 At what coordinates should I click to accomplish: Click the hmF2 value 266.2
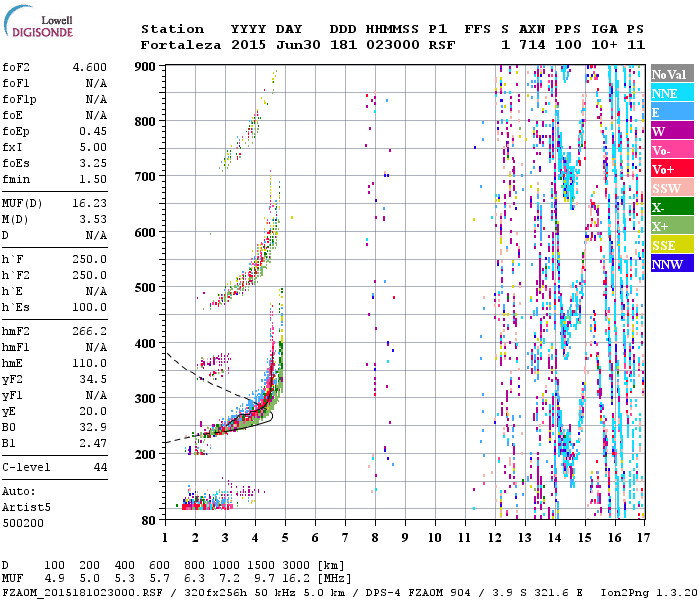tap(90, 331)
